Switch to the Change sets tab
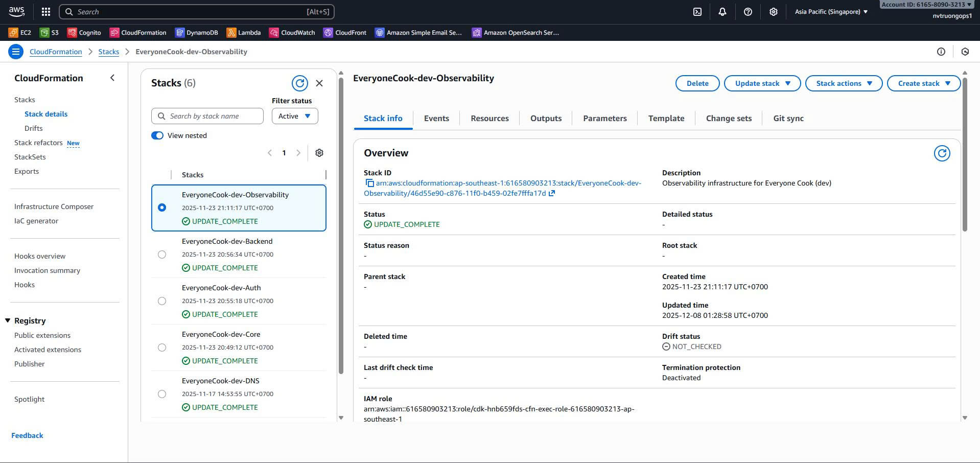 click(729, 118)
